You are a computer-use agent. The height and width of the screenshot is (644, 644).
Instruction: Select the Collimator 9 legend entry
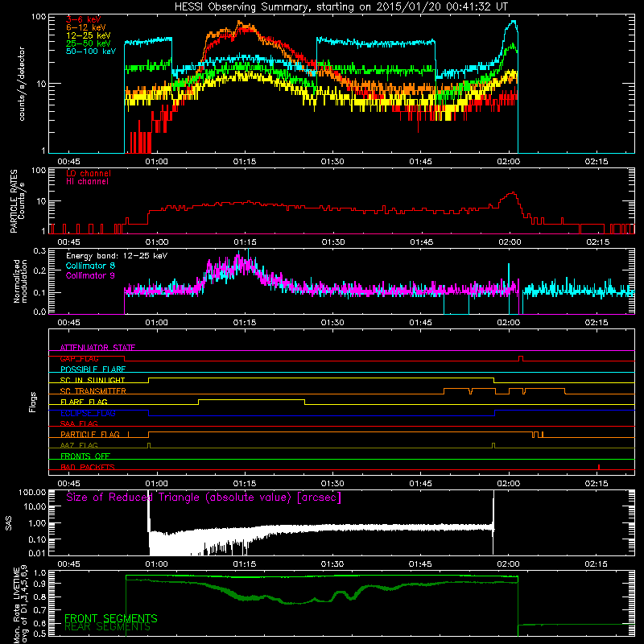90,275
